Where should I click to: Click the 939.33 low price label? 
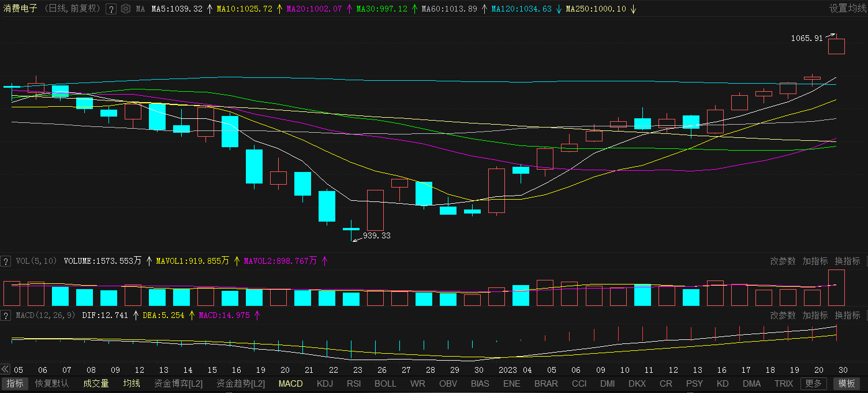coord(377,236)
